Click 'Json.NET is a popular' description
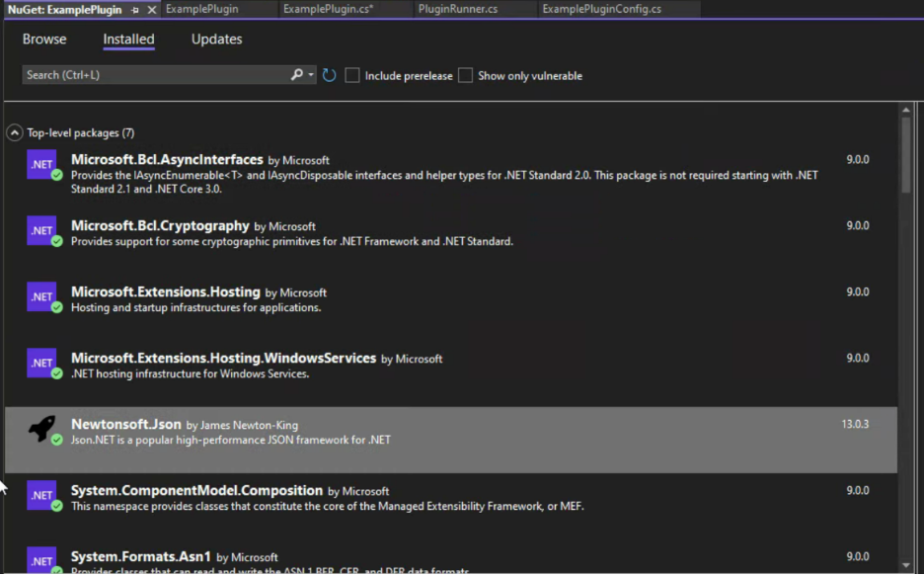The height and width of the screenshot is (575, 924). pos(230,440)
